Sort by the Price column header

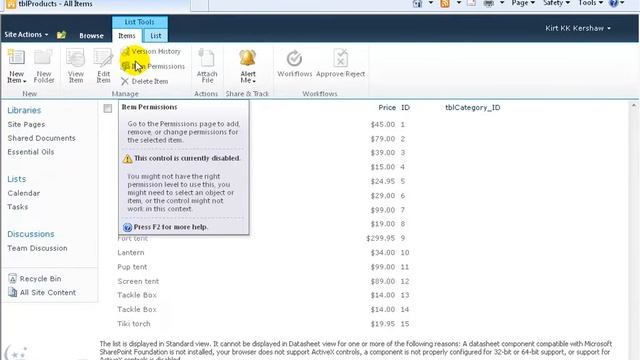tap(387, 108)
